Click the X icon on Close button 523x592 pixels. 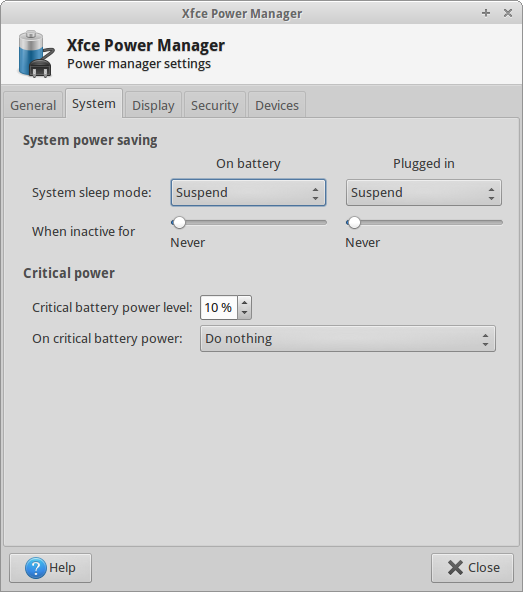point(455,567)
